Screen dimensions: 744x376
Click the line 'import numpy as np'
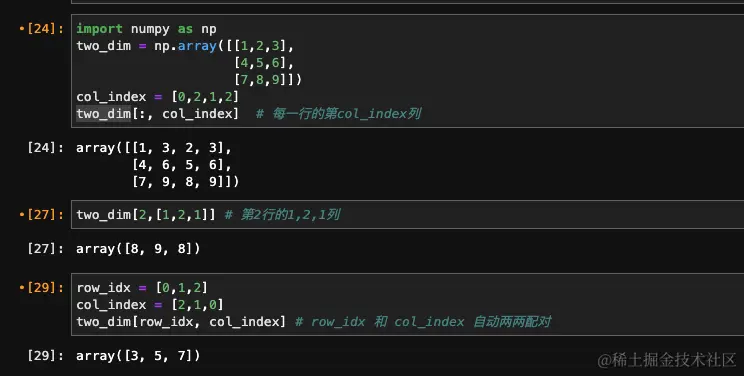click(147, 29)
